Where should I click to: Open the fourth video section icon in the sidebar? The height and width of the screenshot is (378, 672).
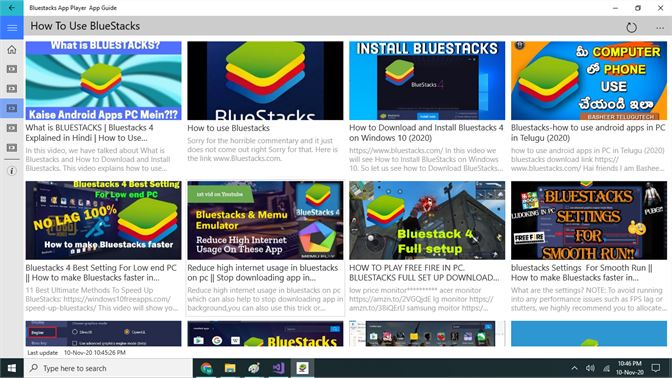(x=12, y=128)
